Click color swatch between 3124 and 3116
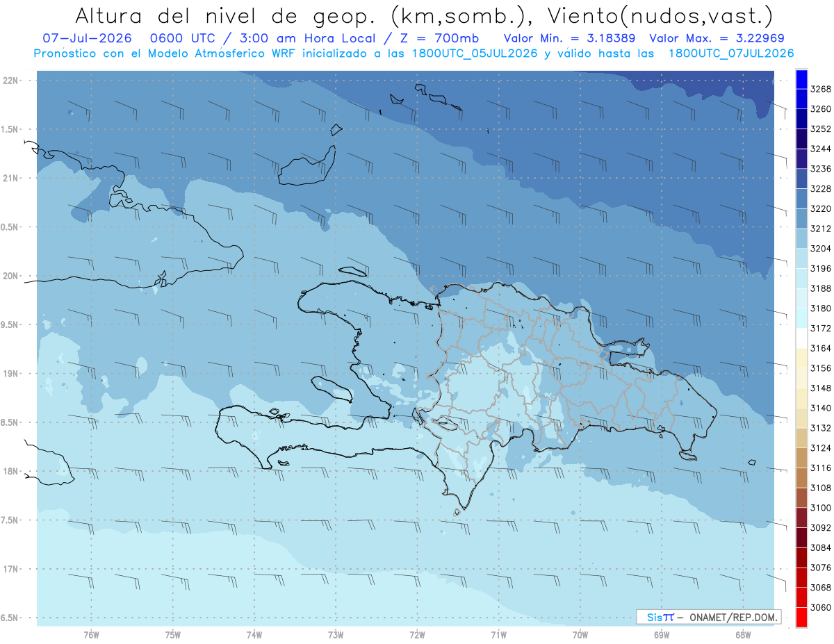The width and height of the screenshot is (834, 644). (801, 458)
